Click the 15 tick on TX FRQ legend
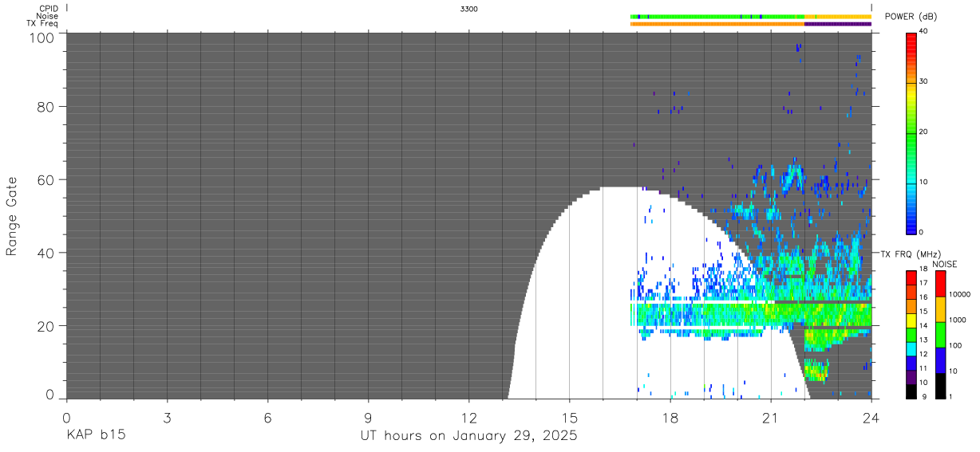The image size is (980, 452). pyautogui.click(x=923, y=312)
